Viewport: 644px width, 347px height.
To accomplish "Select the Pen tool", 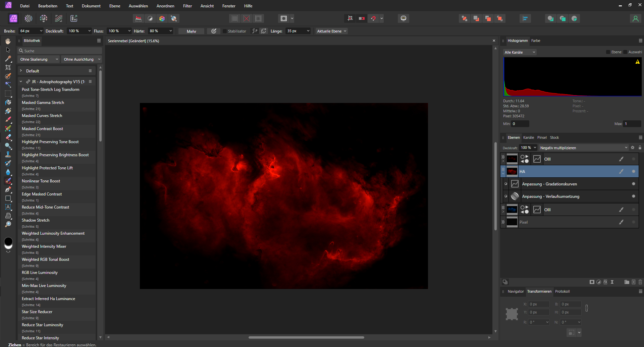I will (x=8, y=189).
